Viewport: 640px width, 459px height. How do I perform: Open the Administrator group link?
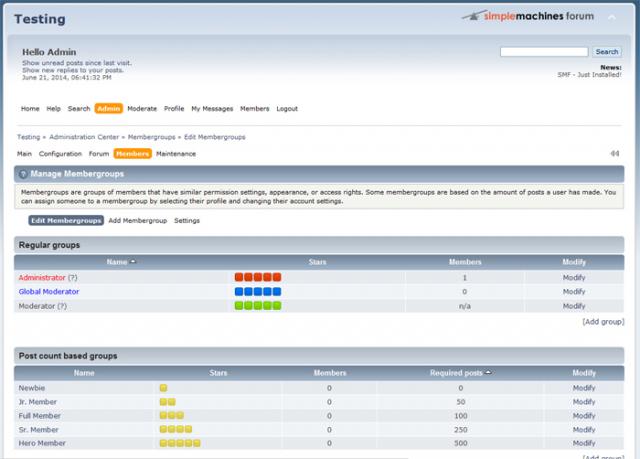coord(42,277)
